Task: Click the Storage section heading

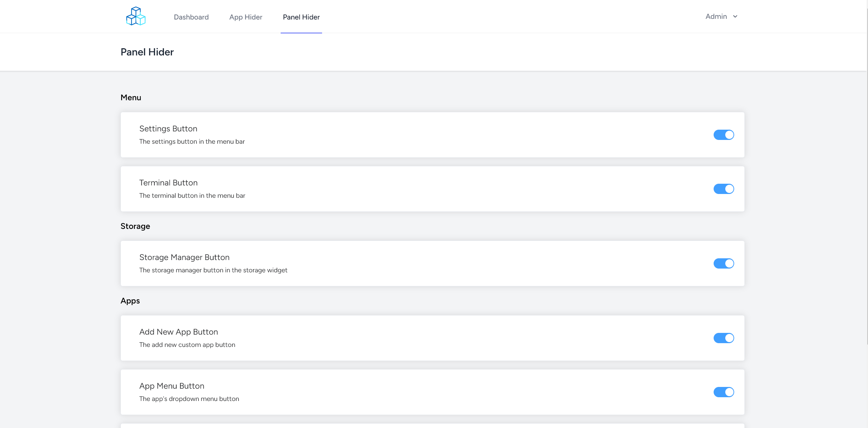Action: pos(135,226)
